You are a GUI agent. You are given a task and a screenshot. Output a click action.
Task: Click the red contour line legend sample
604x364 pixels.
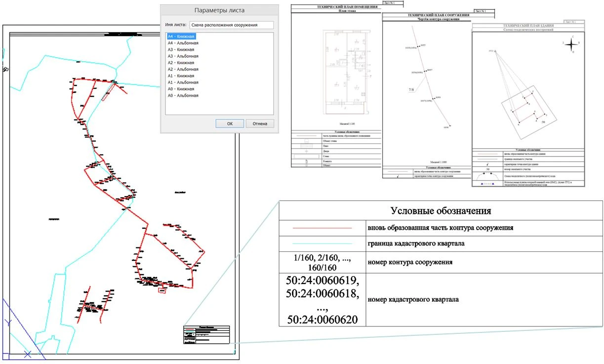(x=322, y=228)
